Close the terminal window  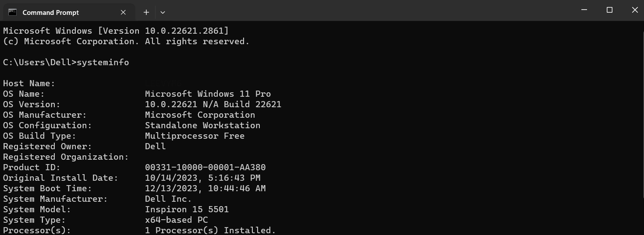point(635,10)
